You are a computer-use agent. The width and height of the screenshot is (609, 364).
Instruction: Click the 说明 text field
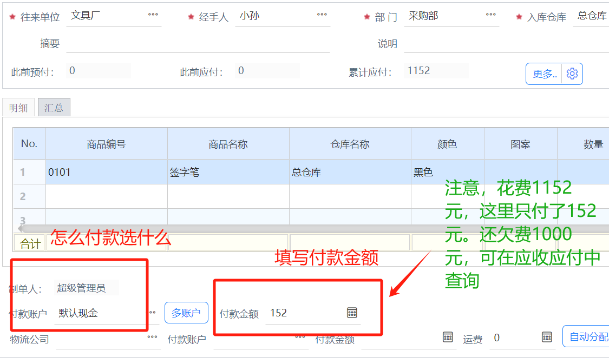(x=506, y=44)
